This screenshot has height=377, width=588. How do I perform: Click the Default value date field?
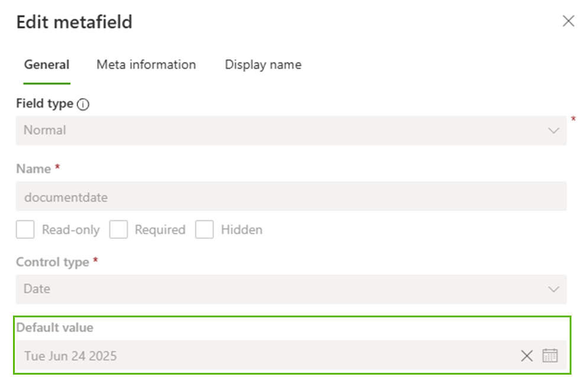coord(266,356)
